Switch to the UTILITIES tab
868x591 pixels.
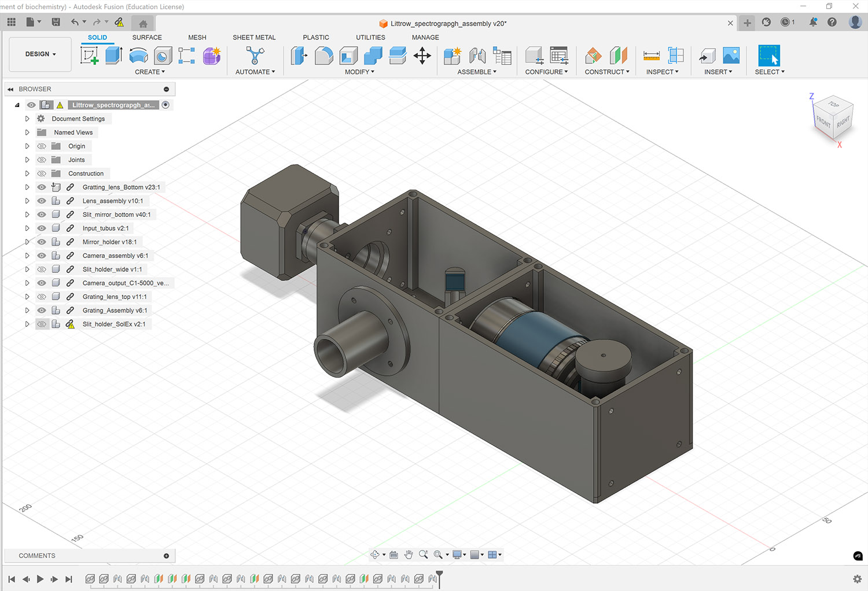[x=370, y=37]
